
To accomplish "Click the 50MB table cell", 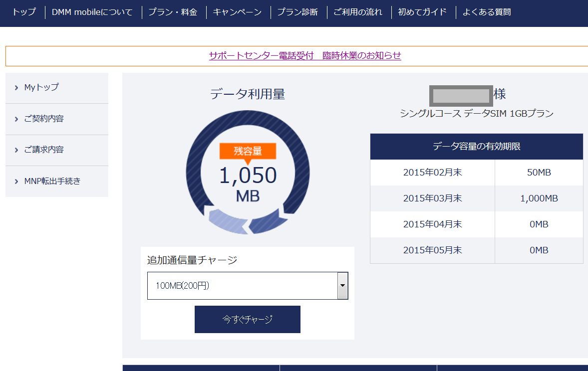I will pyautogui.click(x=539, y=173).
